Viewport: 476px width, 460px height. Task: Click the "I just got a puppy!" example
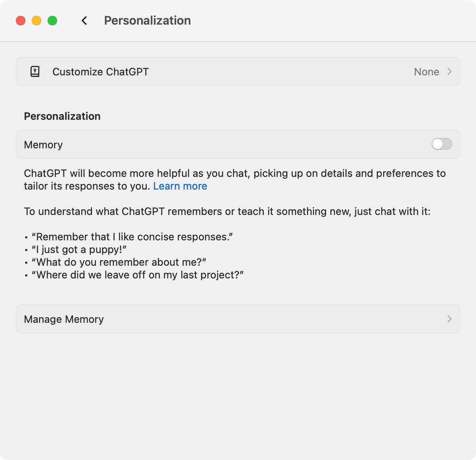point(79,249)
